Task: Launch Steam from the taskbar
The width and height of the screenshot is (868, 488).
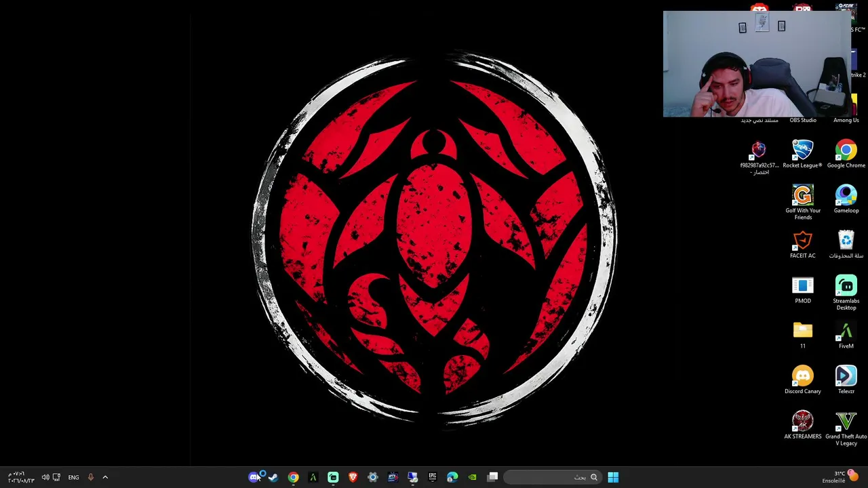Action: point(273,477)
